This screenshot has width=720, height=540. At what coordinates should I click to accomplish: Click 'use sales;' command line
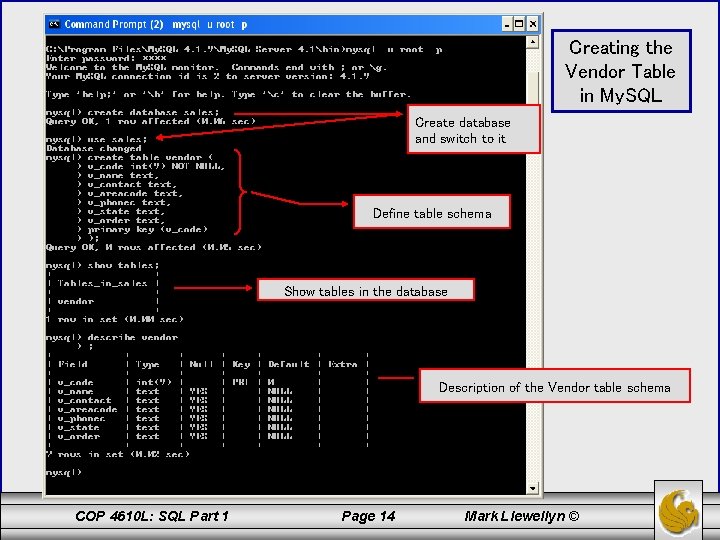(96, 139)
